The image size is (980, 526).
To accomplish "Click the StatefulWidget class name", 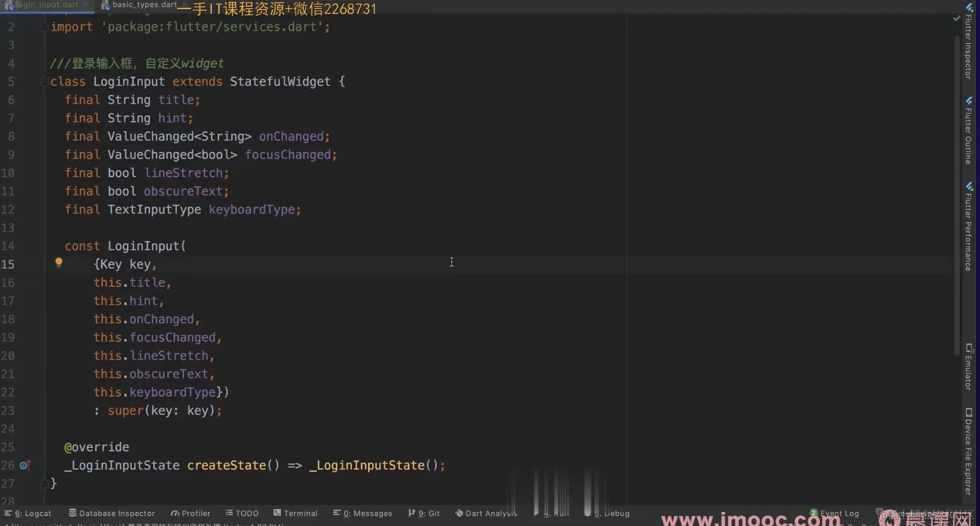I will tap(280, 82).
